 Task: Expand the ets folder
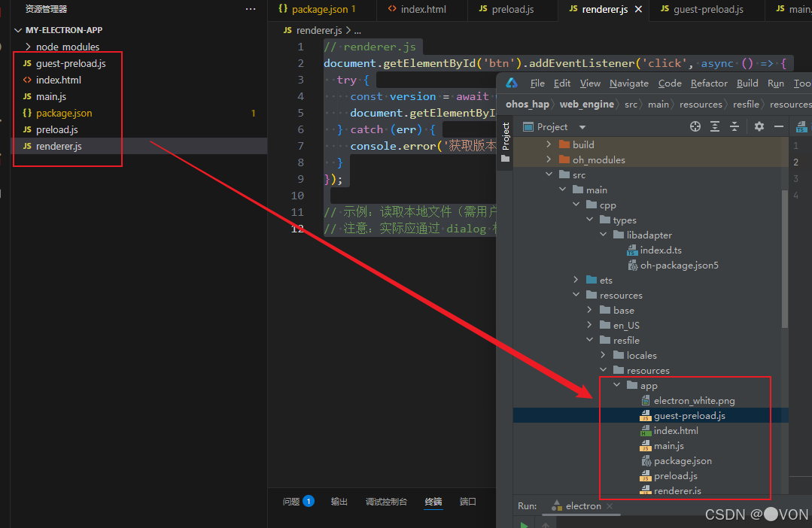point(576,280)
